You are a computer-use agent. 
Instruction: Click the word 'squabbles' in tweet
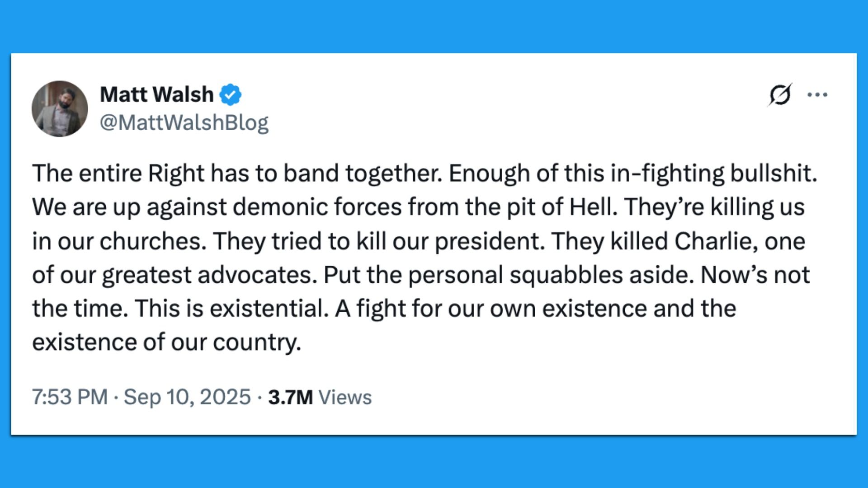pyautogui.click(x=566, y=275)
